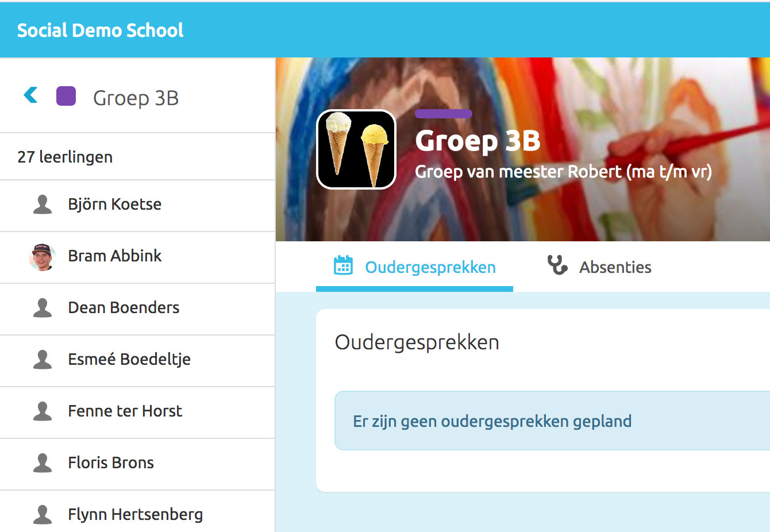Click the 'Er zijn geen oudergesprekken gepland' notice

tap(492, 421)
